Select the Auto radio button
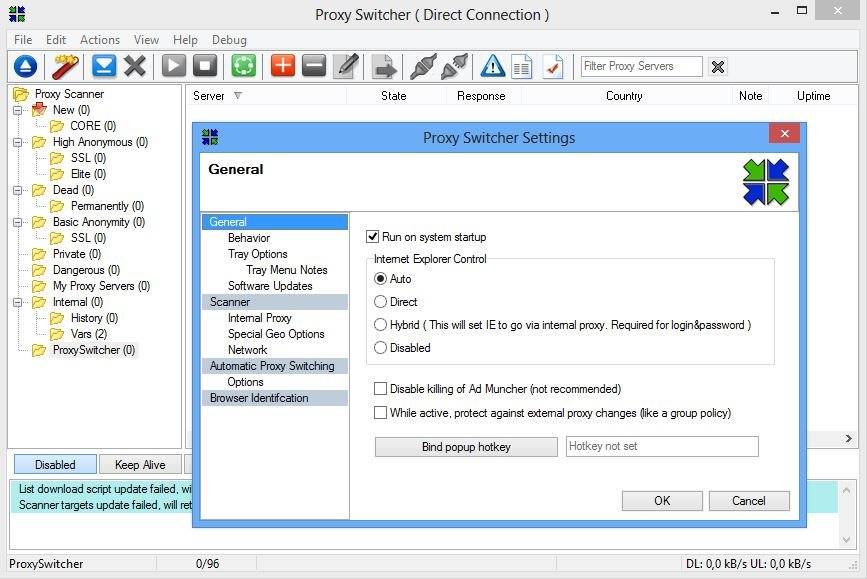 [x=380, y=279]
